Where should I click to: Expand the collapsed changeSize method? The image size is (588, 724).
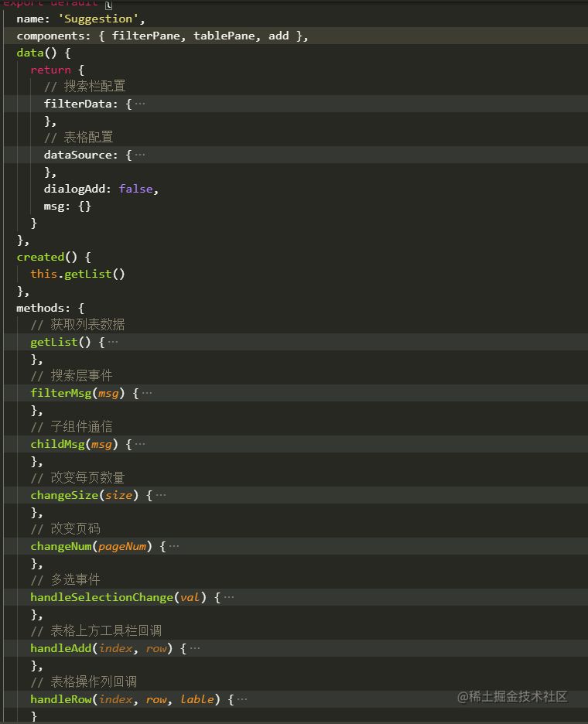160,495
